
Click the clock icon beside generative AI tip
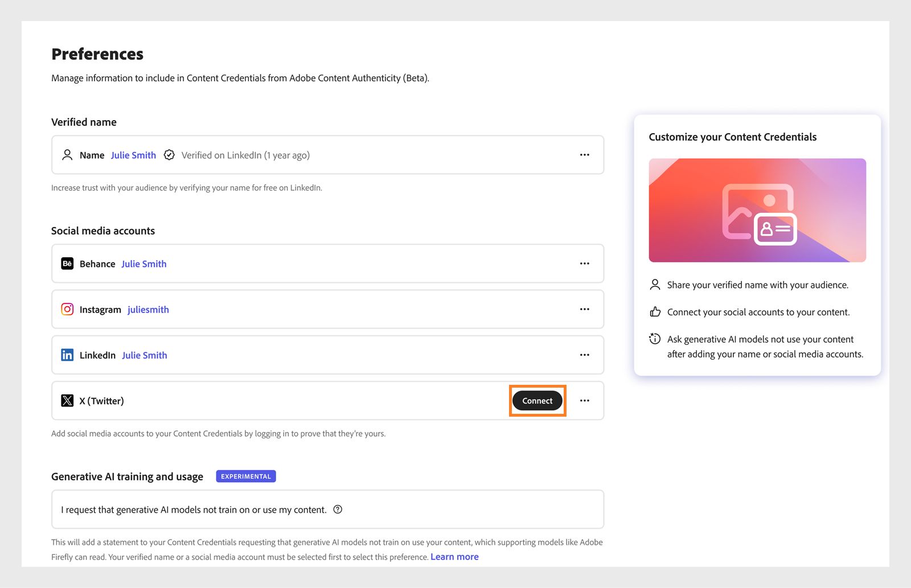coord(655,339)
